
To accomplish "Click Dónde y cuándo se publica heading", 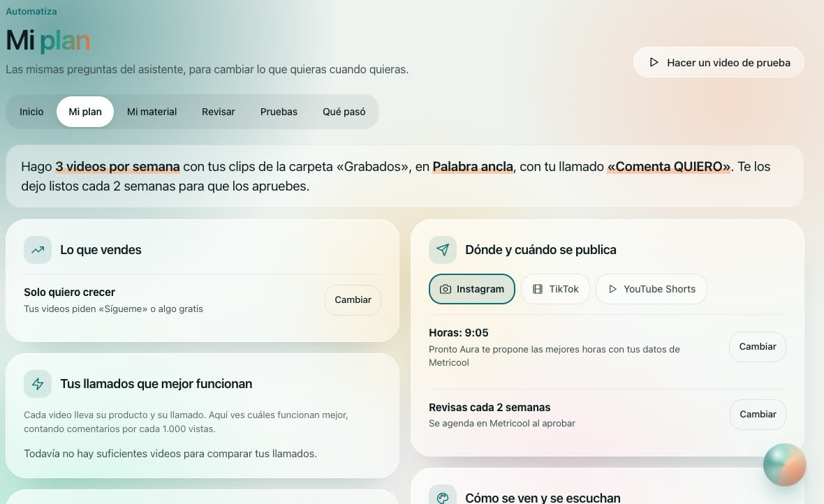I will click(540, 250).
